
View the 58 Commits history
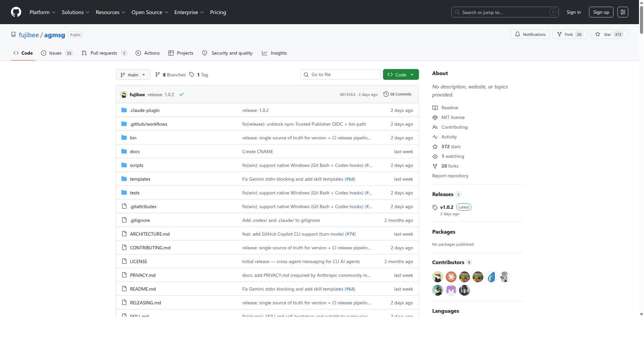[x=397, y=95]
